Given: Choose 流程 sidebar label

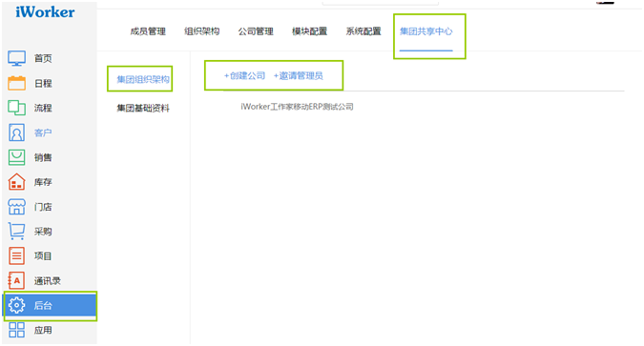Looking at the screenshot, I should 43,108.
